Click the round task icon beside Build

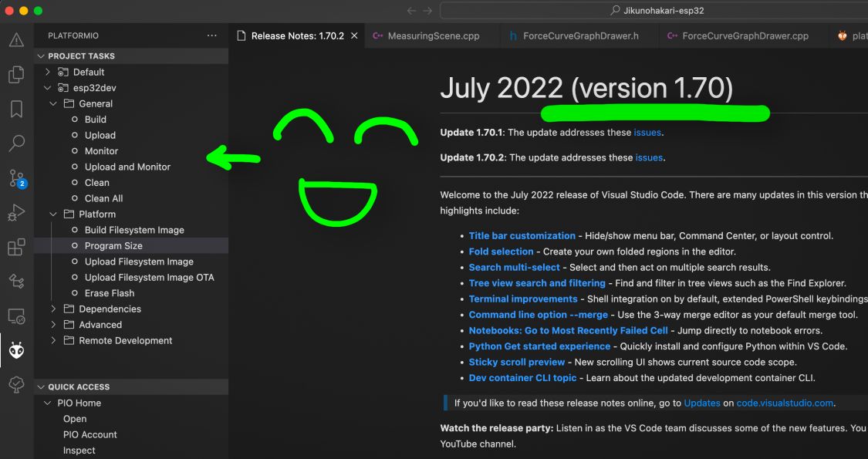tap(75, 119)
